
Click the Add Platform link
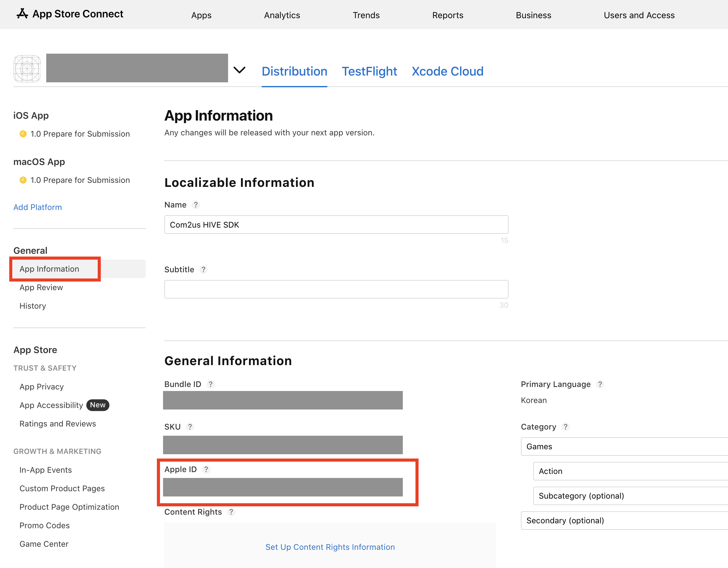pos(37,207)
